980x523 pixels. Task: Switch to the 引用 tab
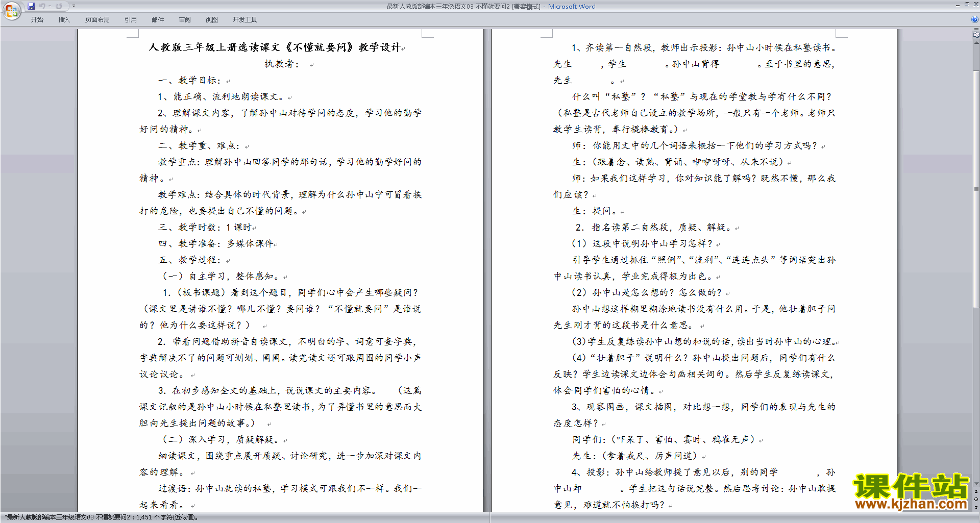(x=130, y=20)
